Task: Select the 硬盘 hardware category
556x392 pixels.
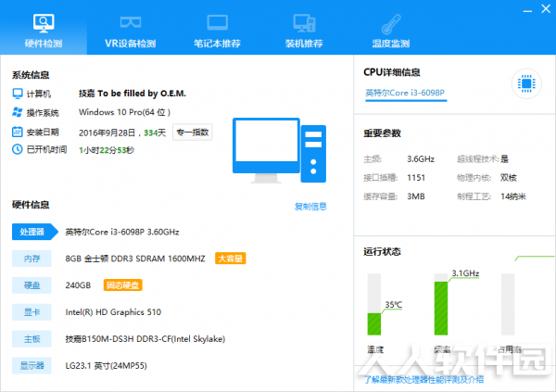Action: point(32,285)
